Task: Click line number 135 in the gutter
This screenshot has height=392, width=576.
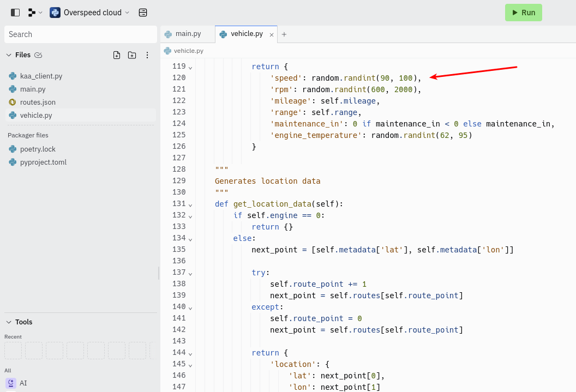Action: 179,250
